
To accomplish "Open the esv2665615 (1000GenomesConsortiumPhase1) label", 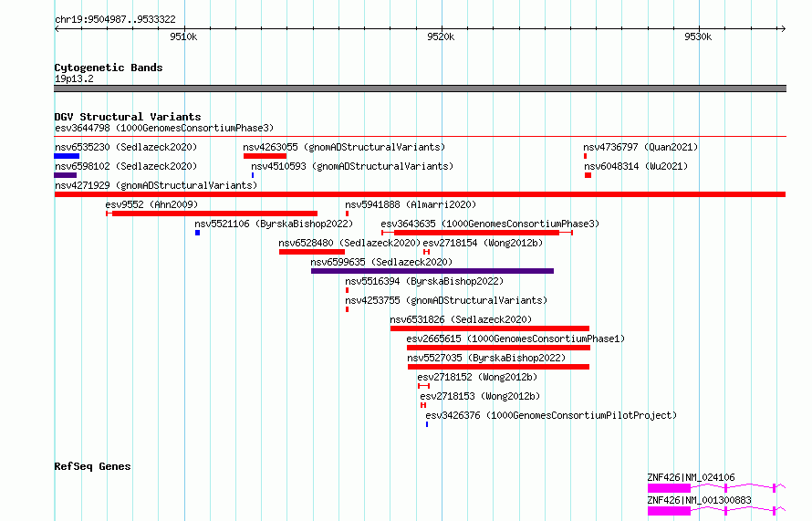I will tap(515, 339).
